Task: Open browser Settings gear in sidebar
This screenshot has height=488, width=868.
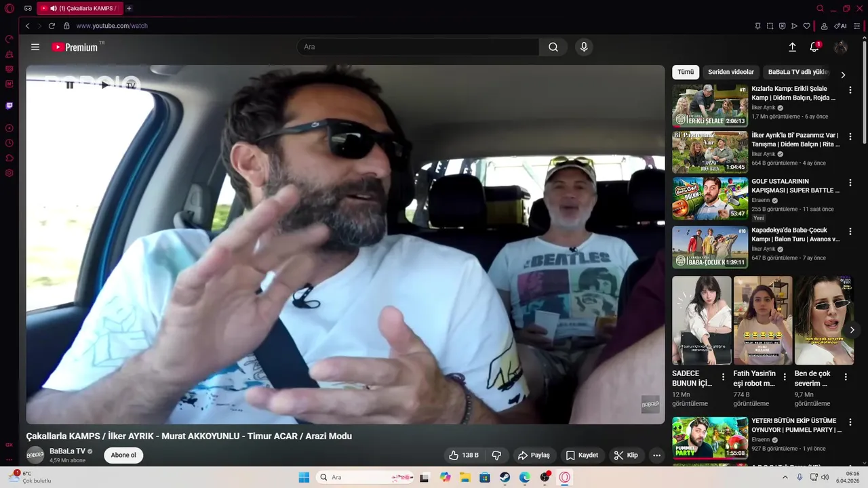Action: coord(9,173)
